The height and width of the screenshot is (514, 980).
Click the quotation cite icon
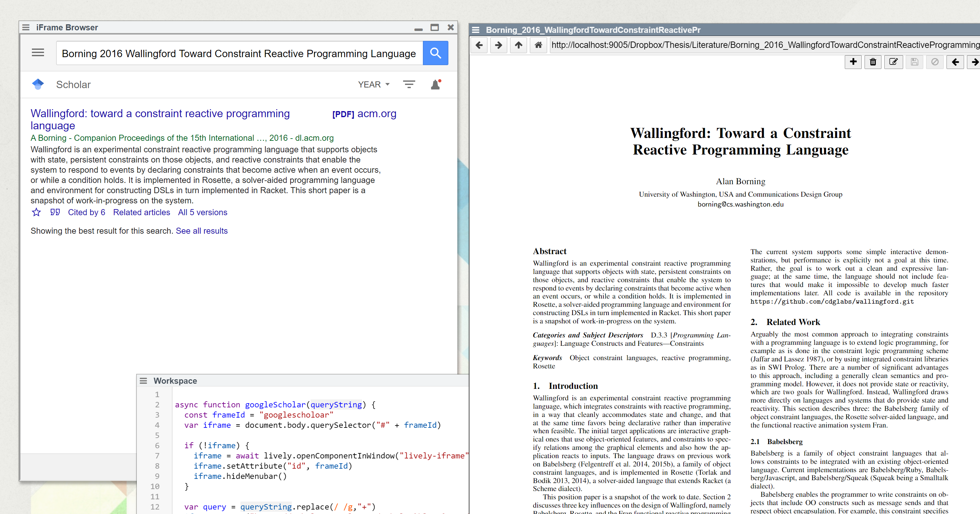point(55,212)
